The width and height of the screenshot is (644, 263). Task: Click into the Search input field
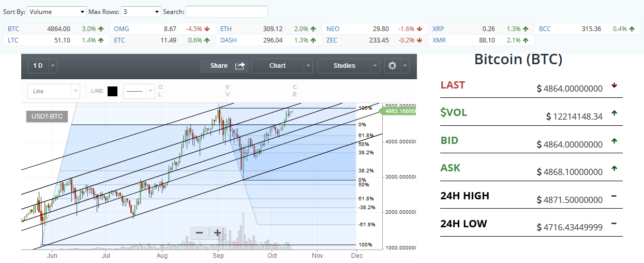227,11
